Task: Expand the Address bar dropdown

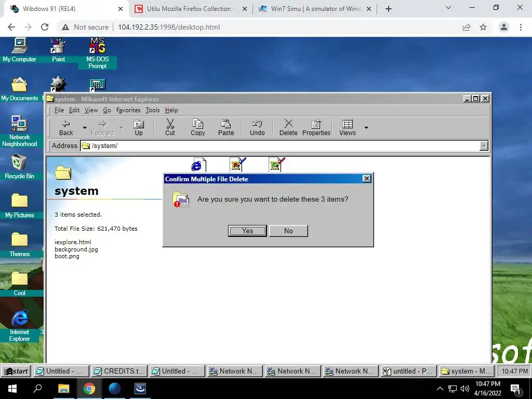Action: tap(484, 146)
